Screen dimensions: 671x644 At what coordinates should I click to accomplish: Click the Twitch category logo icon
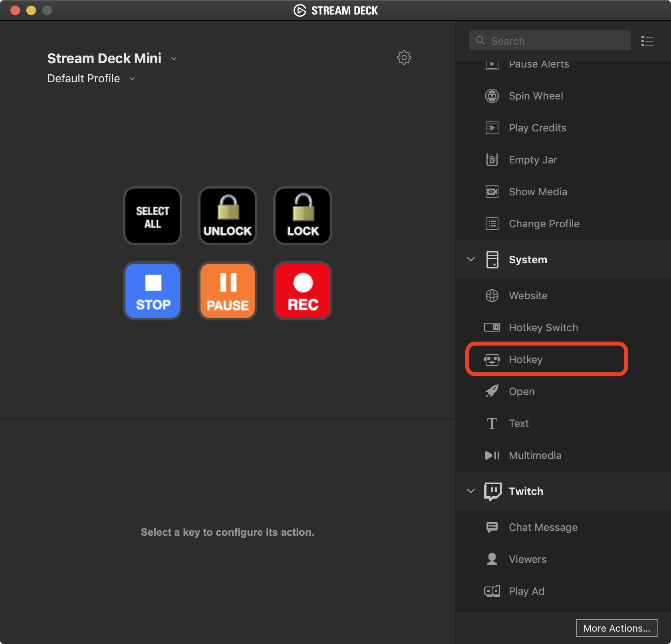(493, 491)
